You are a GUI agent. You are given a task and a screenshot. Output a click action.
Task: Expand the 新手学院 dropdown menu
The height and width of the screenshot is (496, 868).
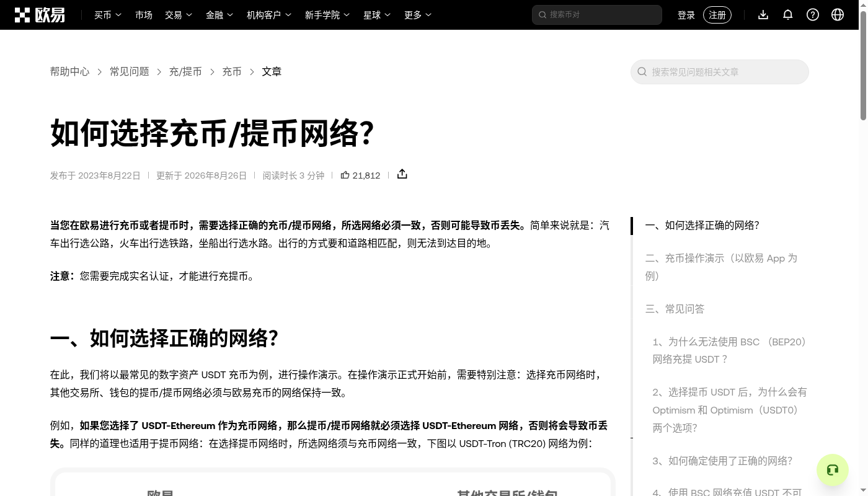pos(327,15)
